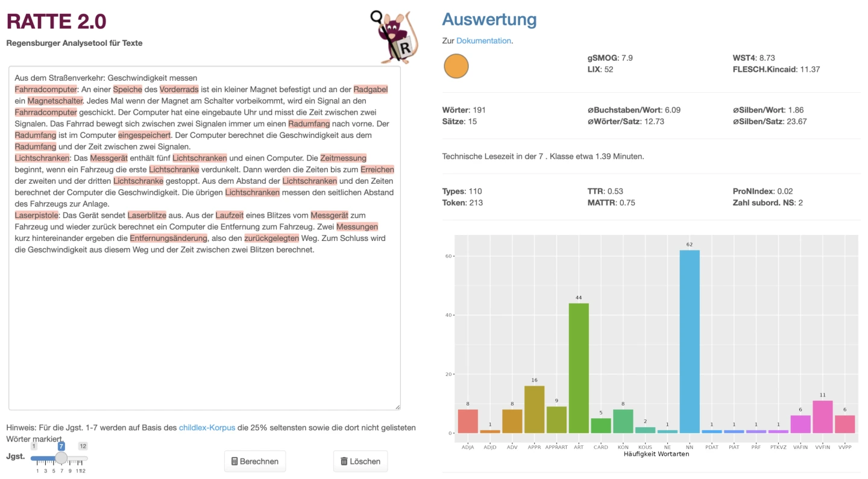Click the RATTE 2.0 title

coord(57,21)
